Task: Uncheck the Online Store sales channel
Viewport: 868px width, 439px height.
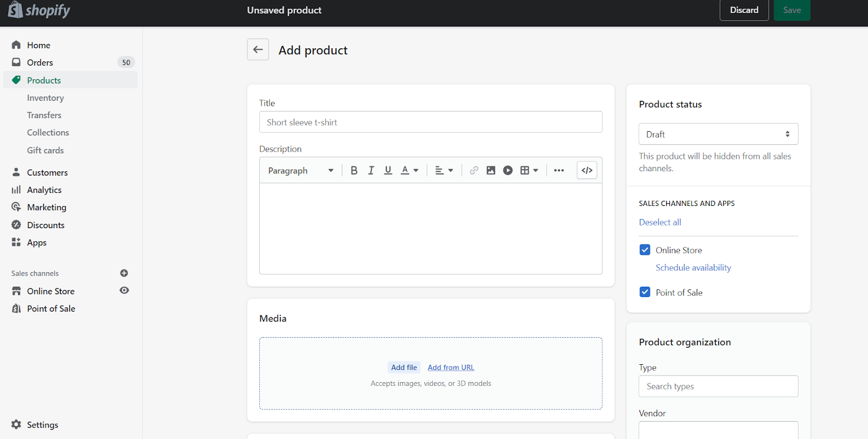Action: coord(645,250)
